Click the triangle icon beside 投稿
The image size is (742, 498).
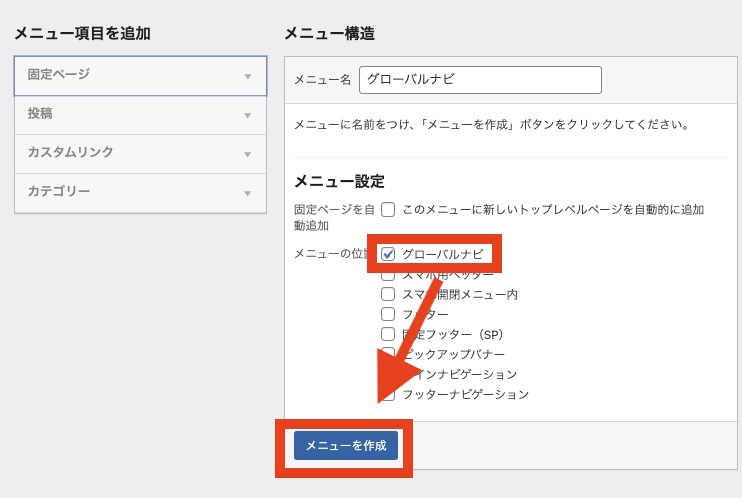247,115
